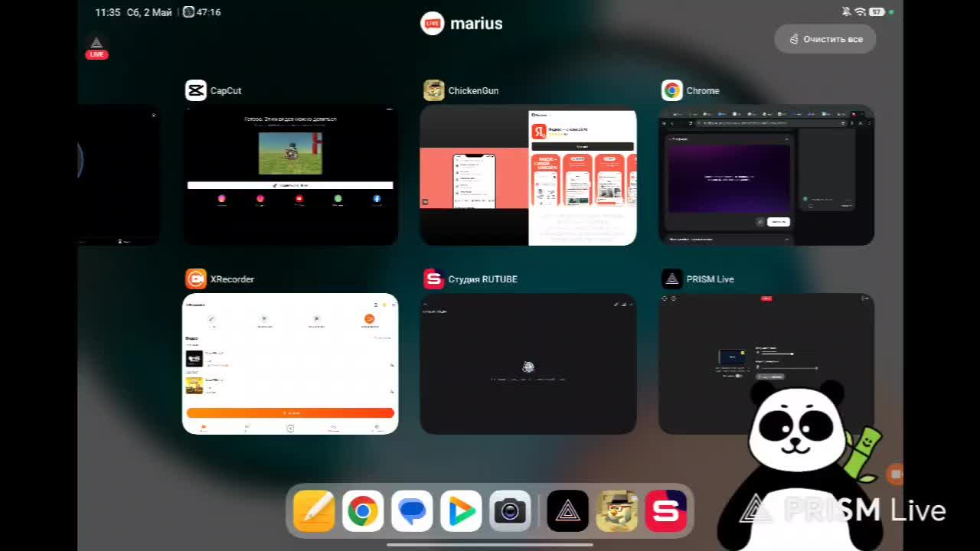This screenshot has width=980, height=551.
Task: Tap the RUTUBE studio icon above its card
Action: click(x=434, y=279)
